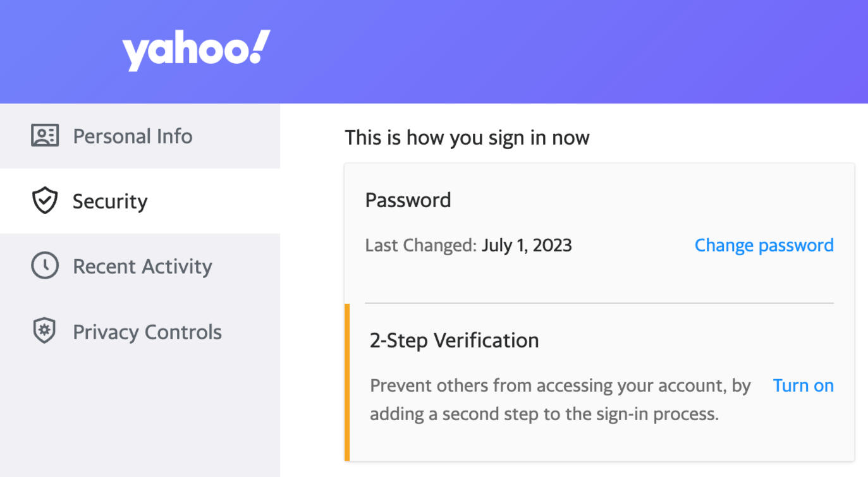Click the Yahoo logo in the header
The width and height of the screenshot is (868, 477).
[x=196, y=51]
